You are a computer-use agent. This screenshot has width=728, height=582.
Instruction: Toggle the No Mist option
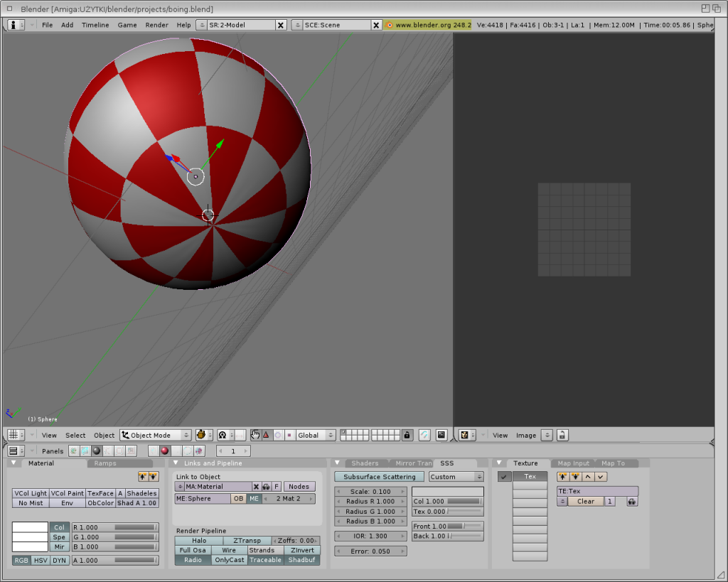[x=31, y=502]
